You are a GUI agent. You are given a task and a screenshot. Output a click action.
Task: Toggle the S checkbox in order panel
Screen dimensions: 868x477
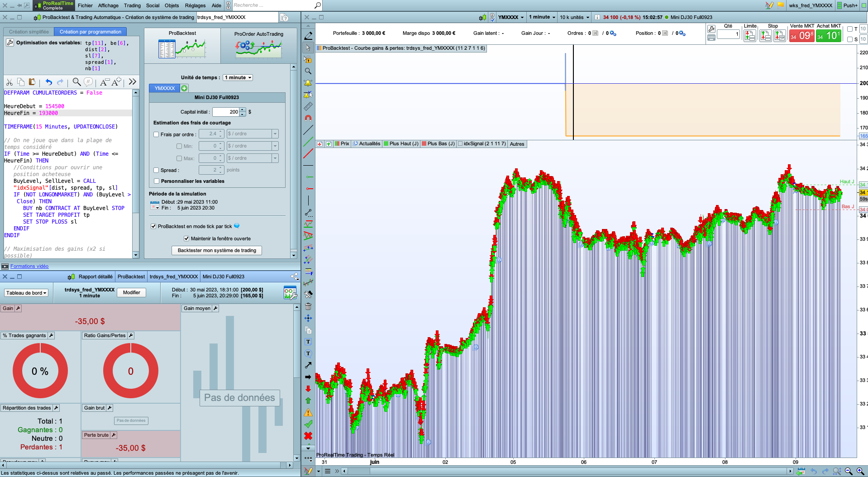point(849,39)
